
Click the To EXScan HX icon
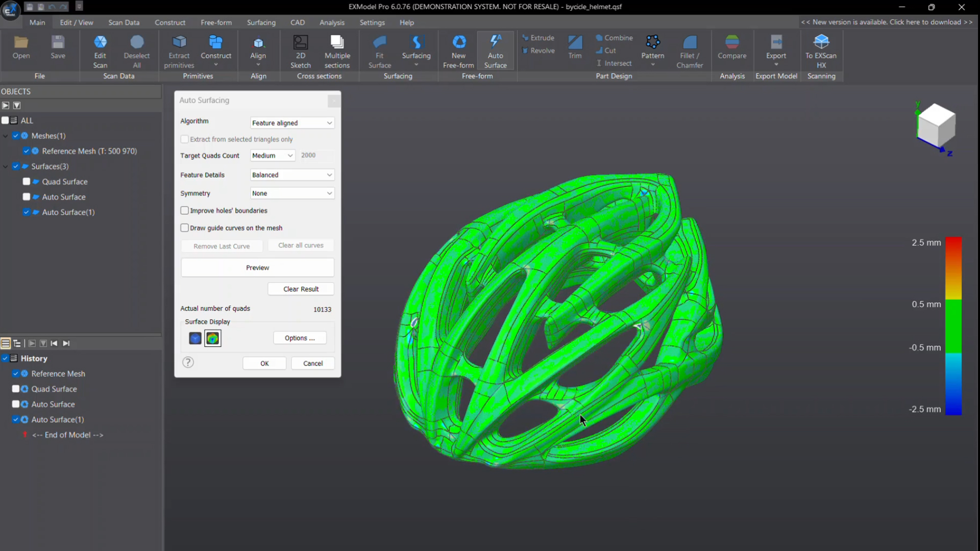pyautogui.click(x=821, y=42)
